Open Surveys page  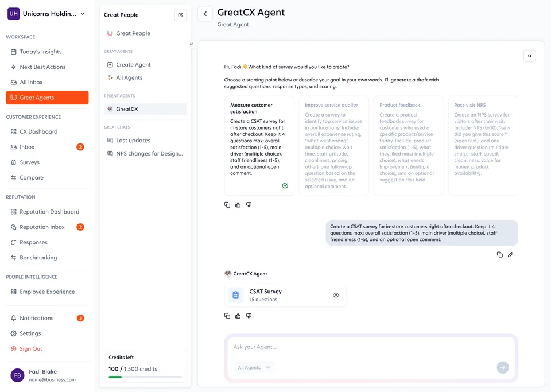(47, 162)
